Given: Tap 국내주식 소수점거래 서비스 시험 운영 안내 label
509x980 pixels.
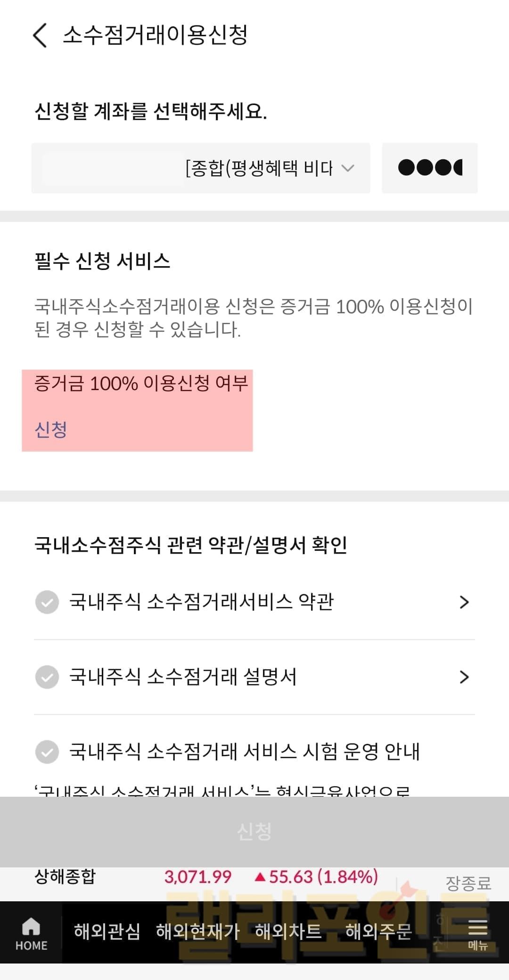Looking at the screenshot, I should (x=244, y=751).
